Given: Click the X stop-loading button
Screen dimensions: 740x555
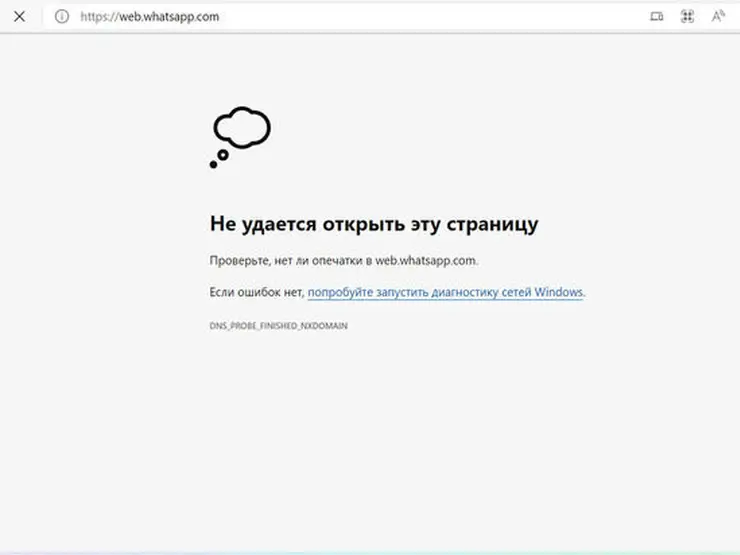Looking at the screenshot, I should click(20, 16).
